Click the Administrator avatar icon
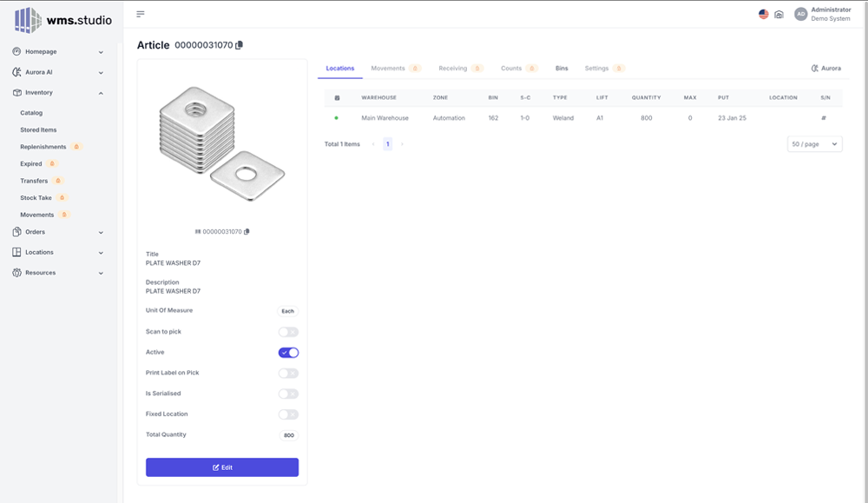 click(x=800, y=14)
